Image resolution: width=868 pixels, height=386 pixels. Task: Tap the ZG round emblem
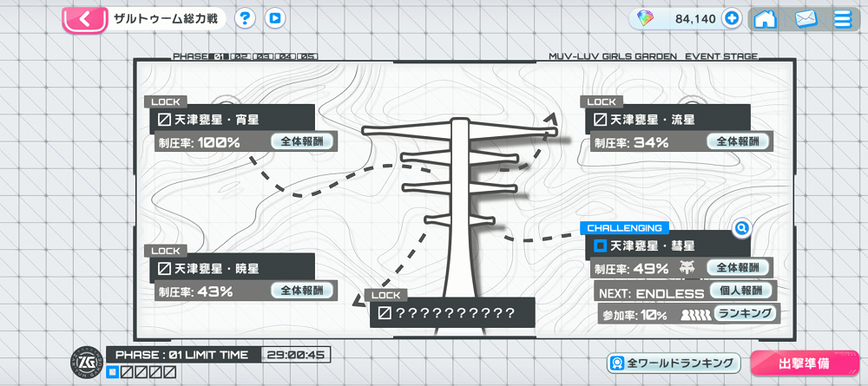coord(86,363)
